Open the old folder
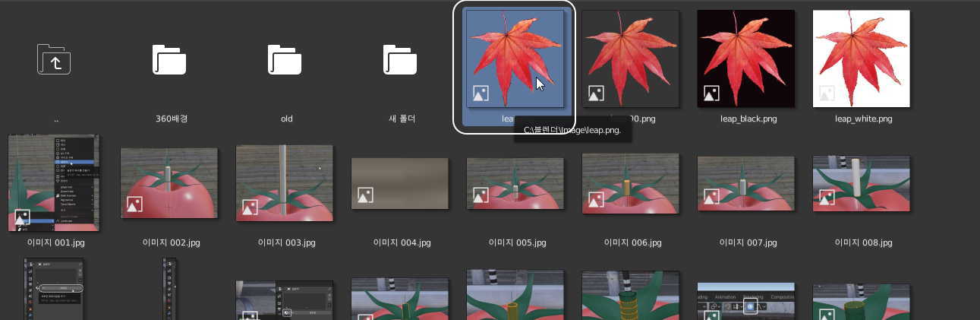This screenshot has width=980, height=320. [285, 59]
